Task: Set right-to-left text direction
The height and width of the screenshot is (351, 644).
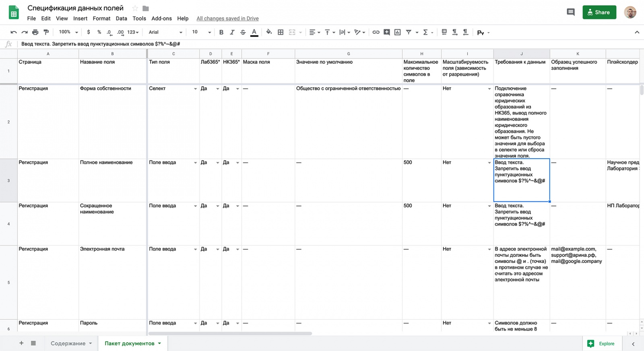Action: click(466, 32)
